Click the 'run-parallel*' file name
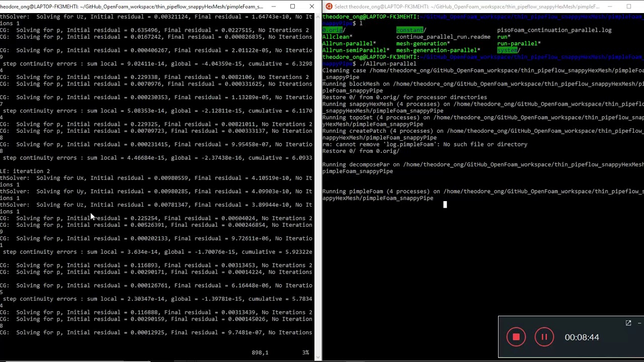The width and height of the screenshot is (644, 362). (x=519, y=44)
